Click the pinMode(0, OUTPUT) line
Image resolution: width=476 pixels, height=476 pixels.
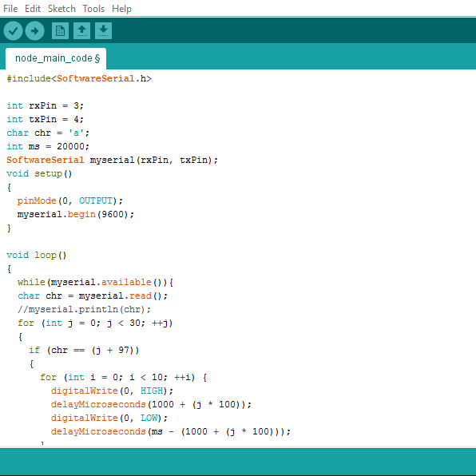point(69,200)
